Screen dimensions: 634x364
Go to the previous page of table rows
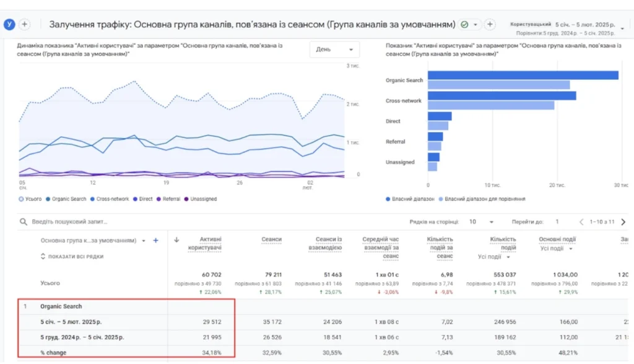(581, 222)
